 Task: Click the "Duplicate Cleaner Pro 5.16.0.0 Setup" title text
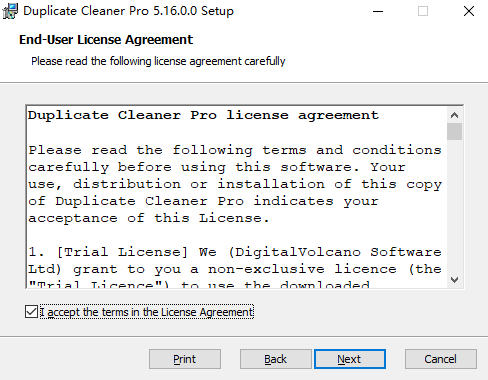click(x=128, y=11)
